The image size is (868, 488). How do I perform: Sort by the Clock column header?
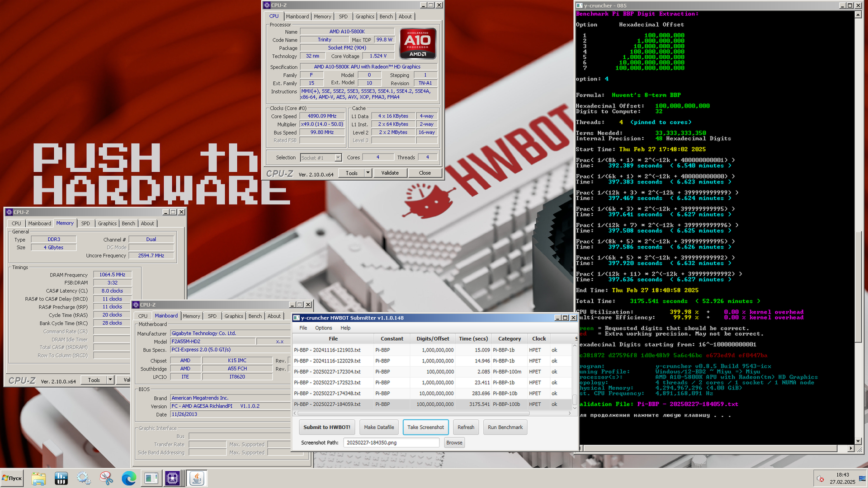[539, 338]
